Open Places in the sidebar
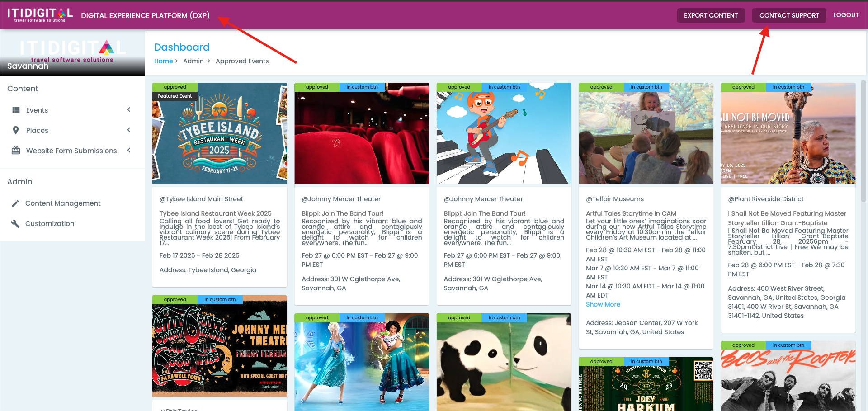 click(x=72, y=130)
